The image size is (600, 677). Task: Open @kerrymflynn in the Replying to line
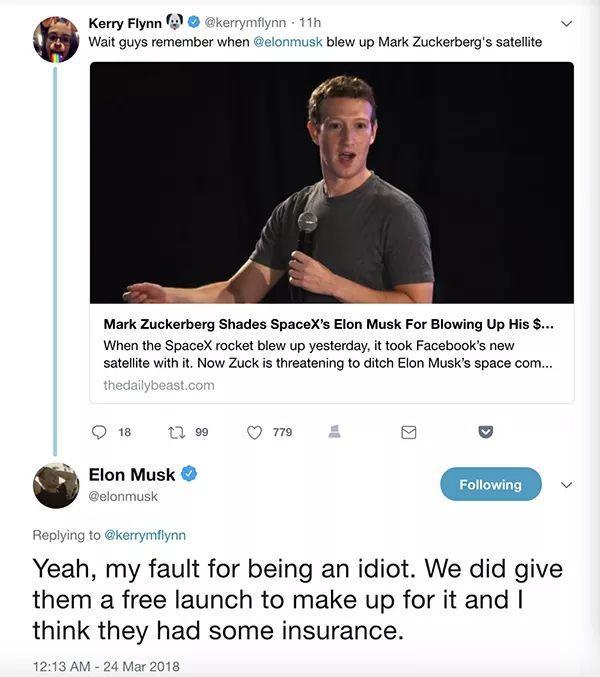[x=145, y=535]
